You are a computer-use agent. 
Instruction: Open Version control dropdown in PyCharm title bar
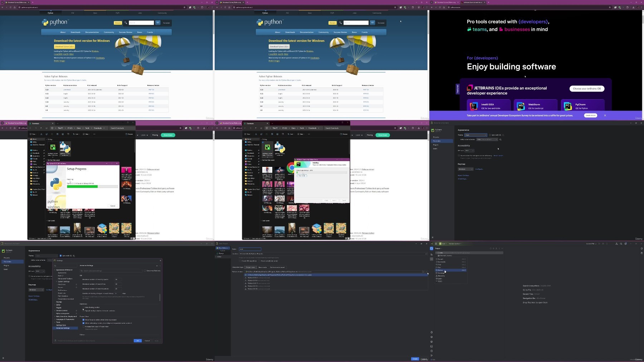point(455,243)
